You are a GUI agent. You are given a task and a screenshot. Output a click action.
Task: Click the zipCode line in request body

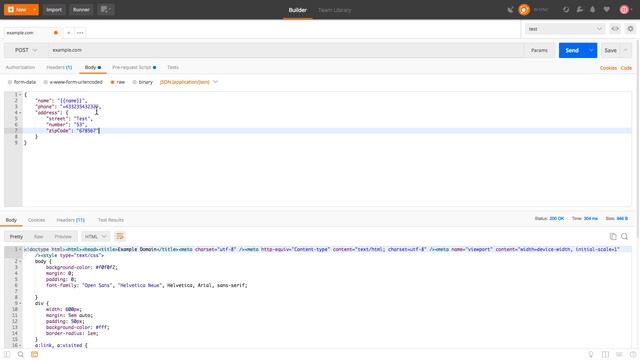[327, 131]
